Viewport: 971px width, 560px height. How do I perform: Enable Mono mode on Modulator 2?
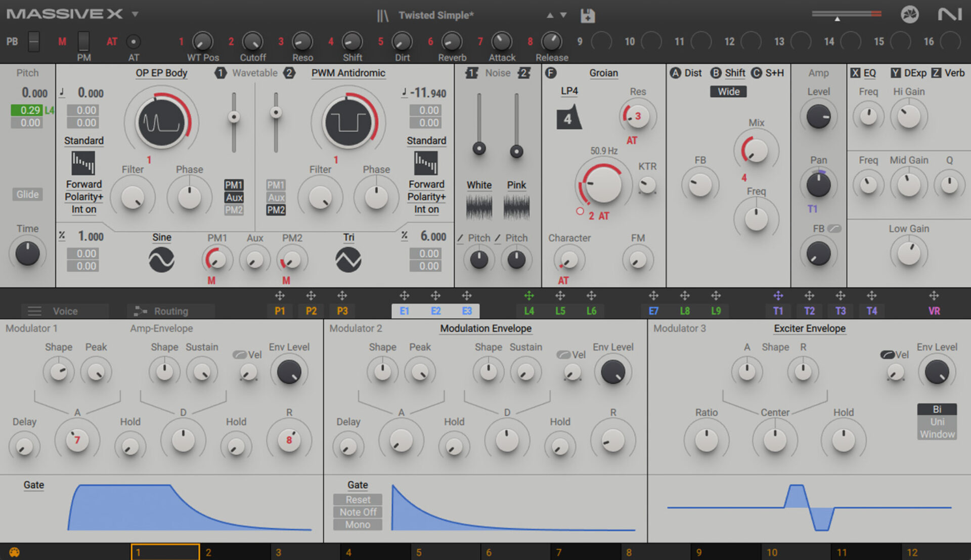[x=357, y=525]
